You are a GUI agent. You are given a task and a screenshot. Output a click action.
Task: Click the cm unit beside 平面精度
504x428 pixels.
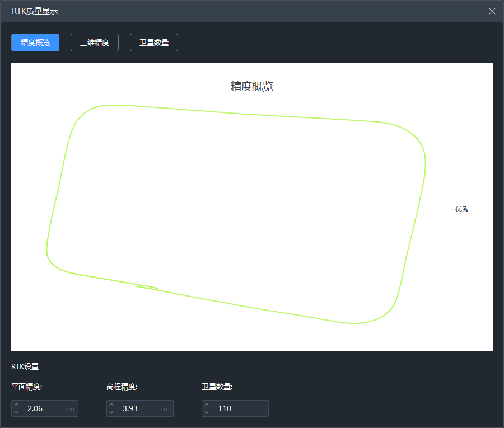69,408
